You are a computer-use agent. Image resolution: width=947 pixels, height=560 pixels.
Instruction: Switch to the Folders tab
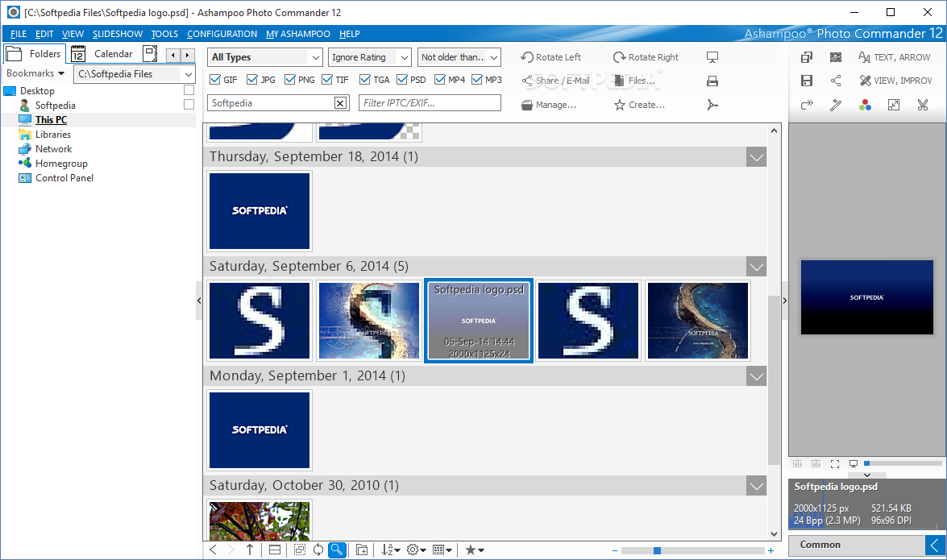33,54
